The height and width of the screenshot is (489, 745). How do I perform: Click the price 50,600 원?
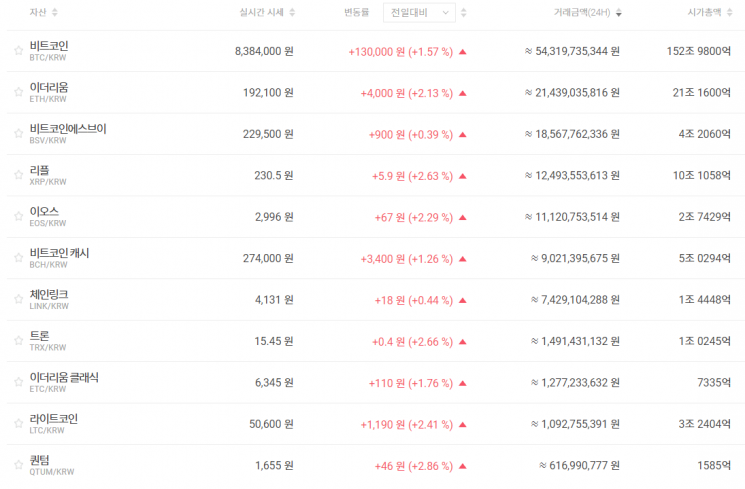271,423
